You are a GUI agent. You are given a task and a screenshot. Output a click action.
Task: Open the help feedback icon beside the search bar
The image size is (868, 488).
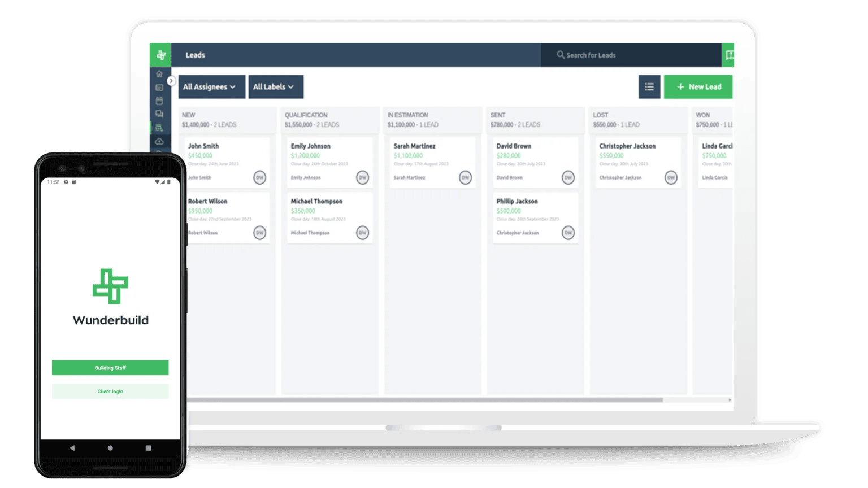tap(730, 55)
